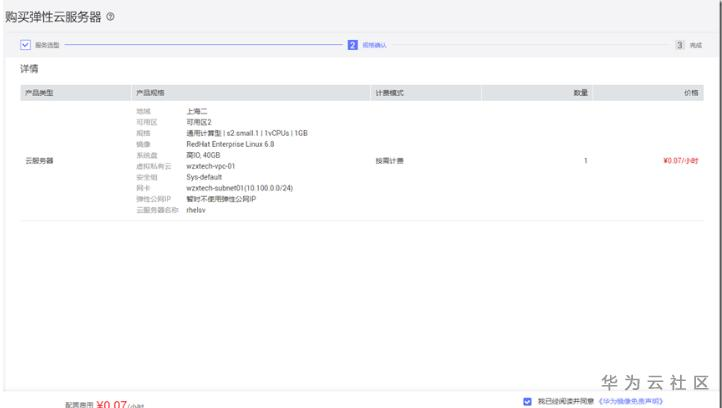Click the NIC value wzxtech-subnet01(10.100.0.0/24)
Screen dimensions: 722x408
(239, 188)
